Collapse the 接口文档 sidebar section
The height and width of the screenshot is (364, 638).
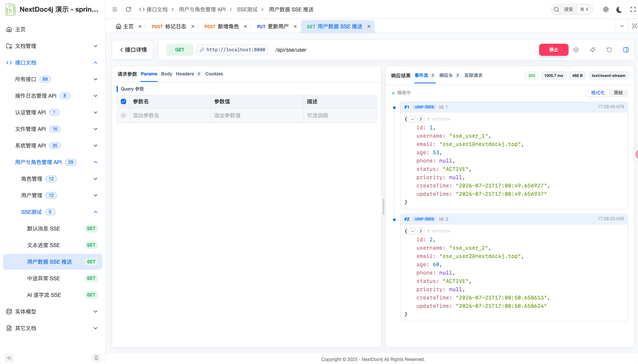(x=52, y=63)
